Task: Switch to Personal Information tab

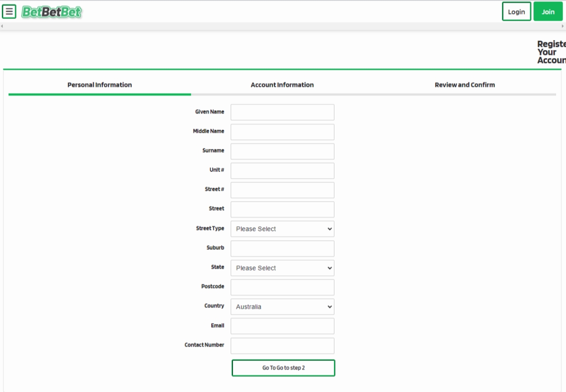Action: coord(100,85)
